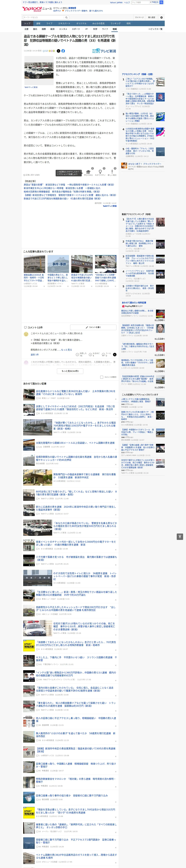Click the 新しい視点 exclamation reaction
186x868 pixels.
112,173
